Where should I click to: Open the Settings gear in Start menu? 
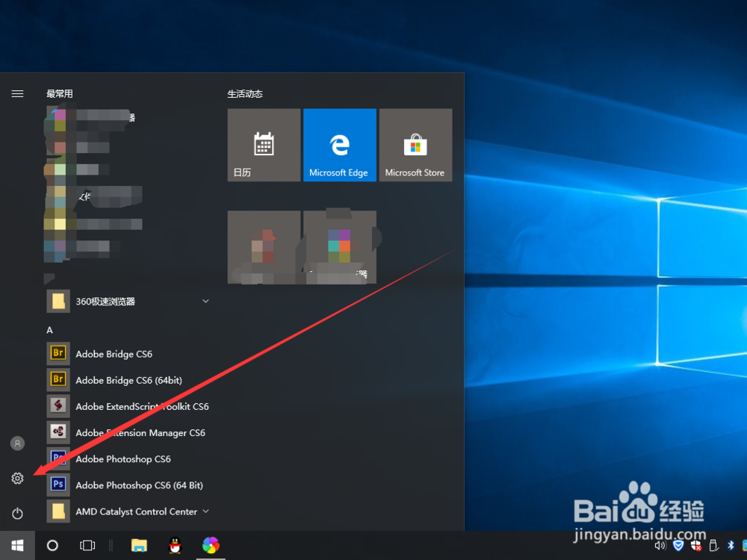point(18,478)
